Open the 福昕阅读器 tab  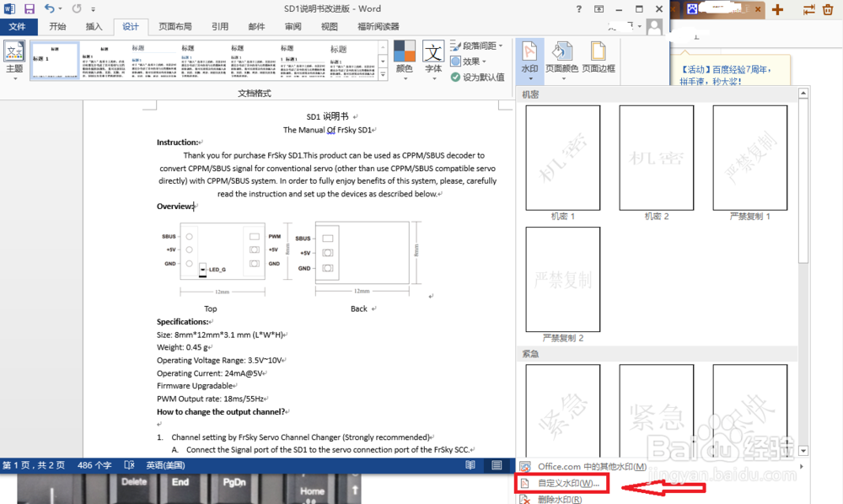click(x=379, y=26)
